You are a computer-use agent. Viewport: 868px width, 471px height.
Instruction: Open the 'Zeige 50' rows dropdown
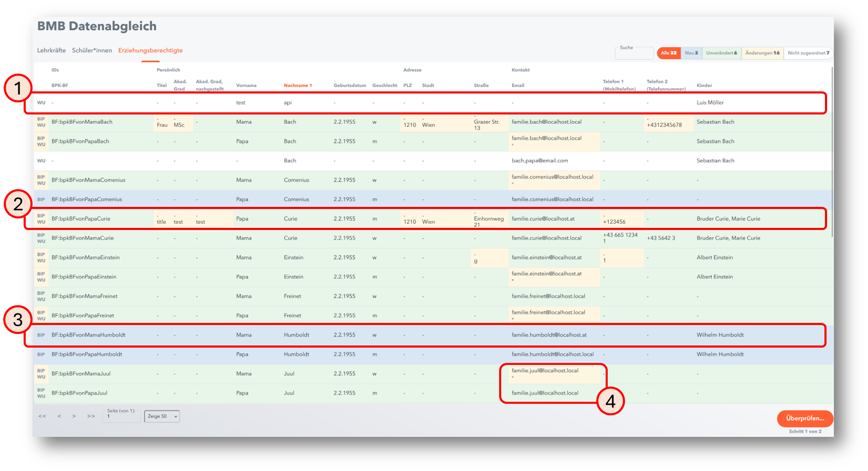[x=162, y=416]
